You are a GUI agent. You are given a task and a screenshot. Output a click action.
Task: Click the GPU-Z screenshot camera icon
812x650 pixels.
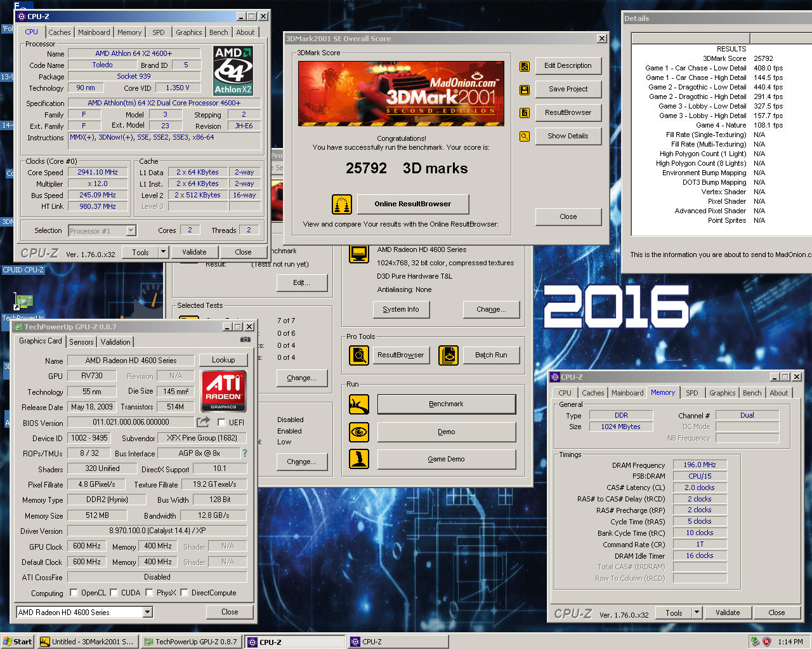pyautogui.click(x=245, y=340)
